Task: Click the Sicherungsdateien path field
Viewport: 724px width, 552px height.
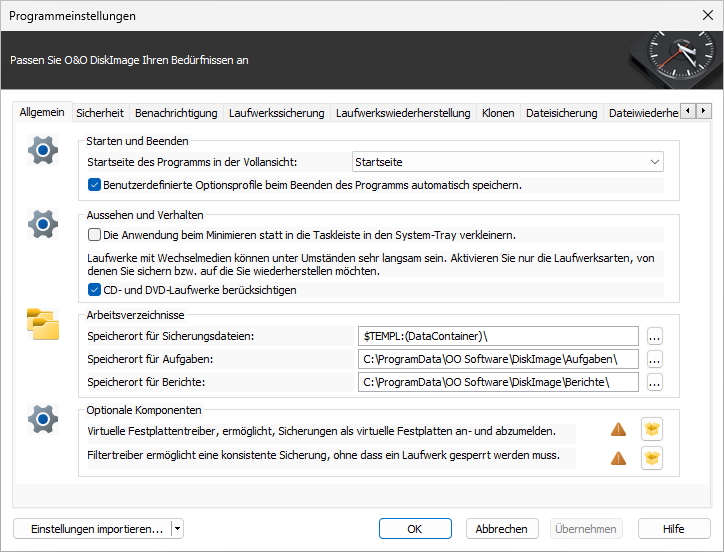Action: coord(498,336)
